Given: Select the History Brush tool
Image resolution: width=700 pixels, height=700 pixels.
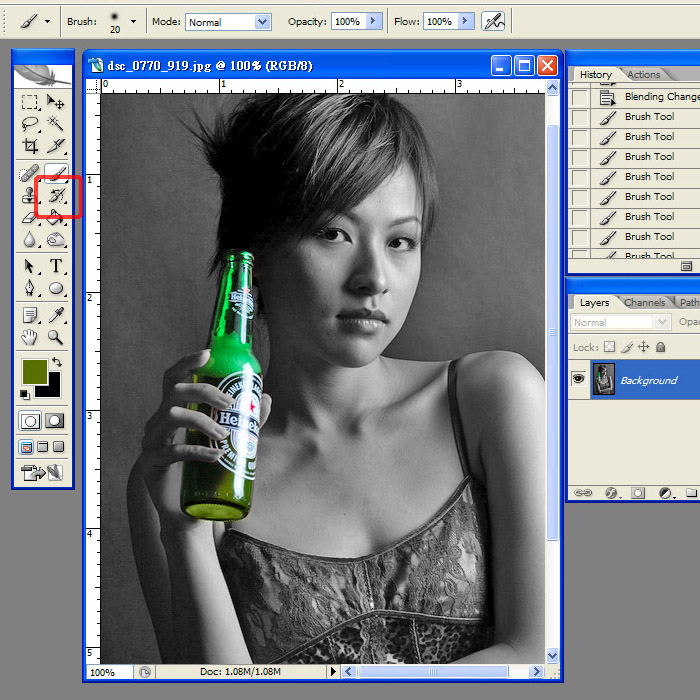Looking at the screenshot, I should click(x=56, y=197).
